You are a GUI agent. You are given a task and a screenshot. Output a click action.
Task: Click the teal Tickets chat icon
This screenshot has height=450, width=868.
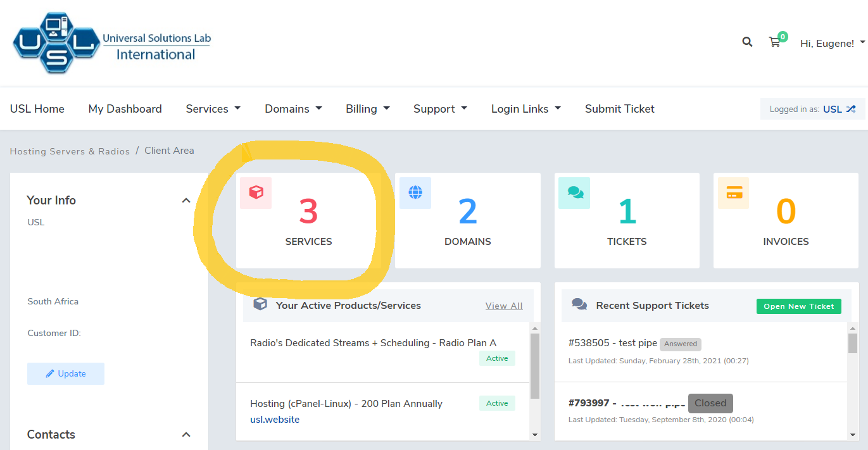pyautogui.click(x=574, y=193)
